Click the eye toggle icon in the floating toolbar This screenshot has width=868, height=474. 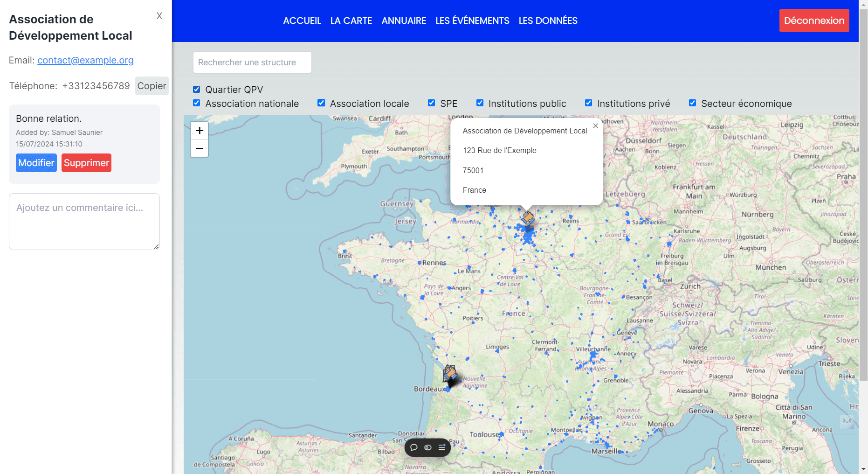pos(428,447)
